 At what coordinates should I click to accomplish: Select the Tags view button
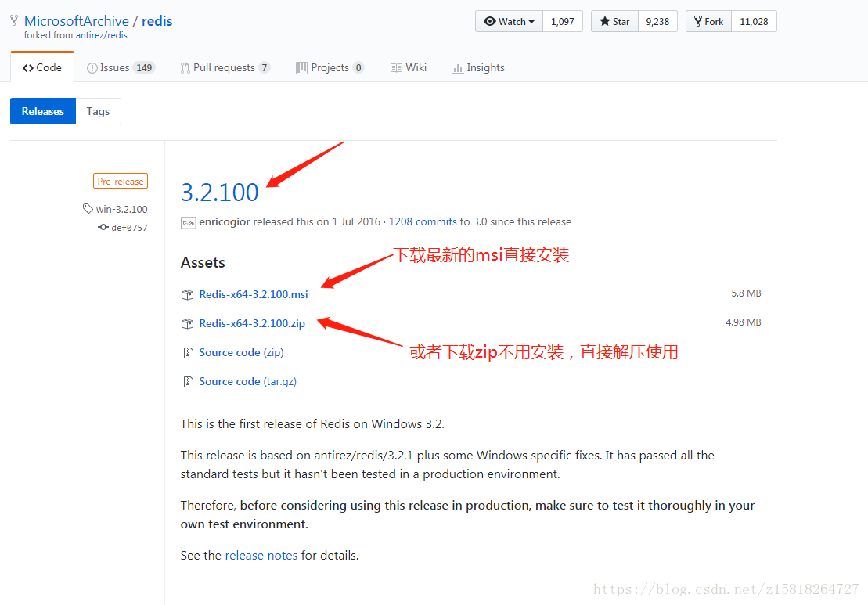point(98,111)
